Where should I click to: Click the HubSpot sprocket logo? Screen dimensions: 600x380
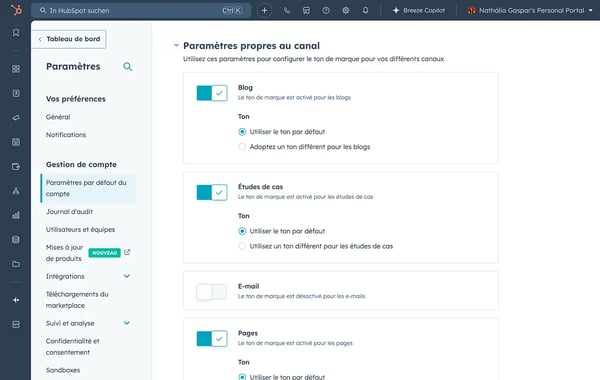(16, 10)
